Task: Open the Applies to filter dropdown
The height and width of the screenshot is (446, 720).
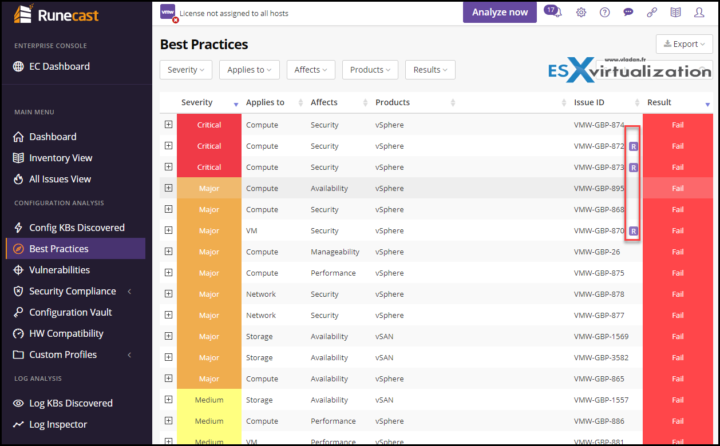Action: pos(249,70)
